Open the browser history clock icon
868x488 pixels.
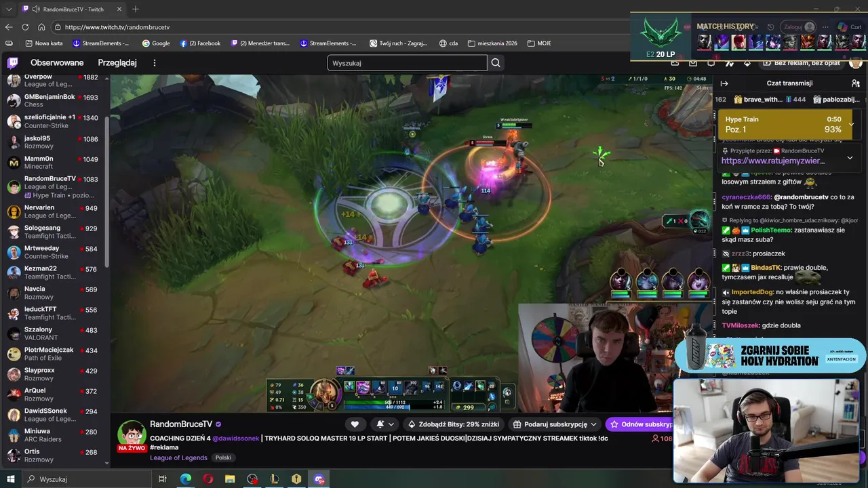(x=770, y=27)
